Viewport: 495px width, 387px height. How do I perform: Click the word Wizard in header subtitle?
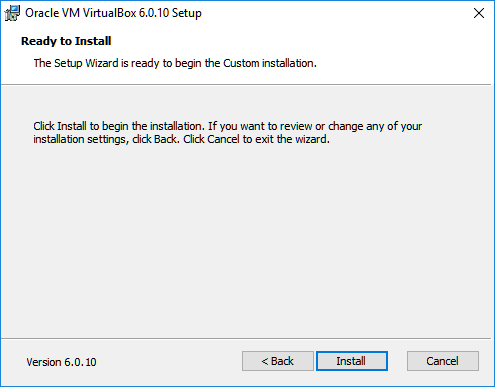102,63
